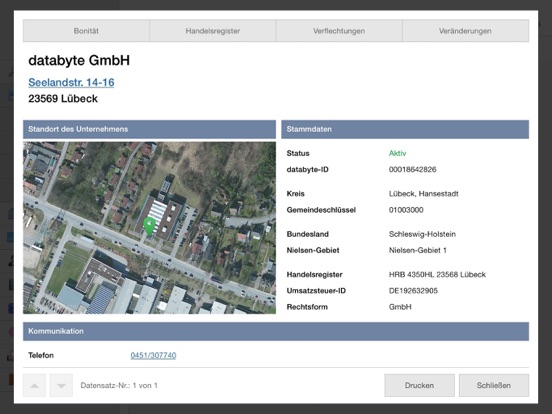Click the Nielsen-Gebiet label
552x414 pixels.
[x=313, y=250]
